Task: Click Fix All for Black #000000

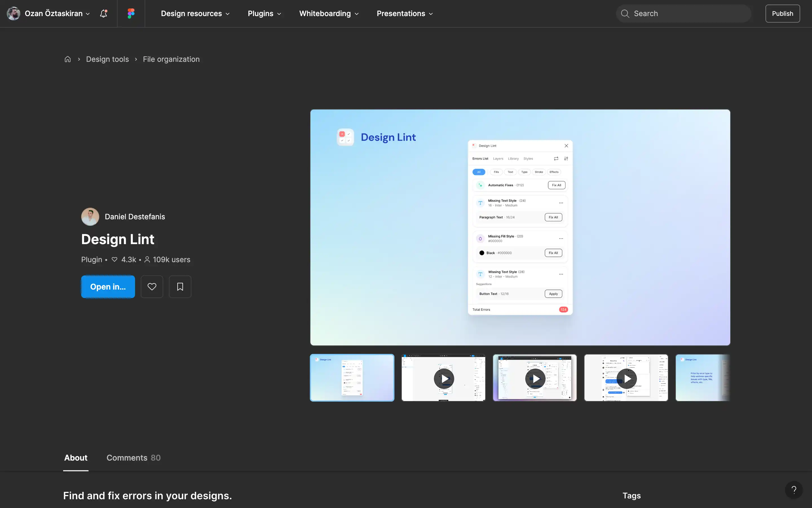Action: coord(553,253)
